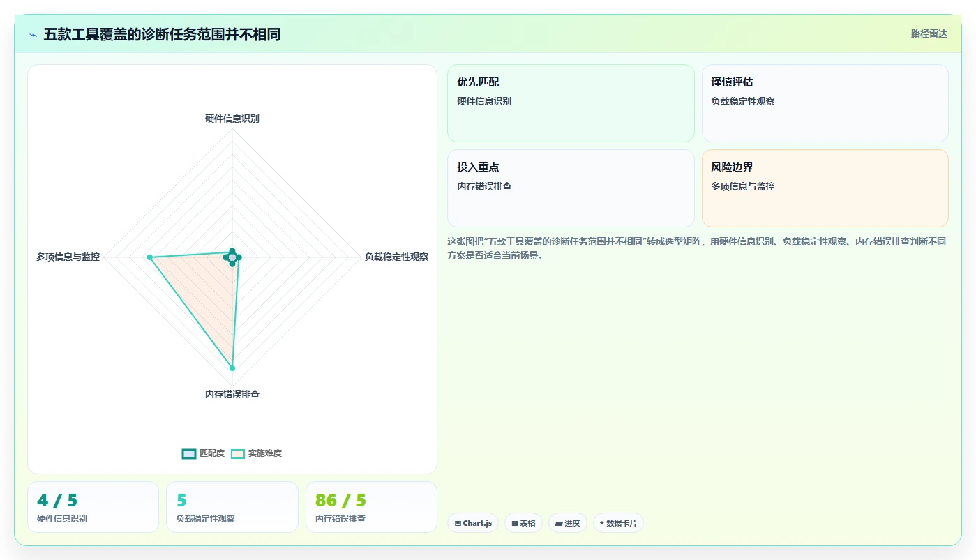Toggle the 匹配度 legend item
This screenshot has width=976, height=560.
pyautogui.click(x=203, y=453)
